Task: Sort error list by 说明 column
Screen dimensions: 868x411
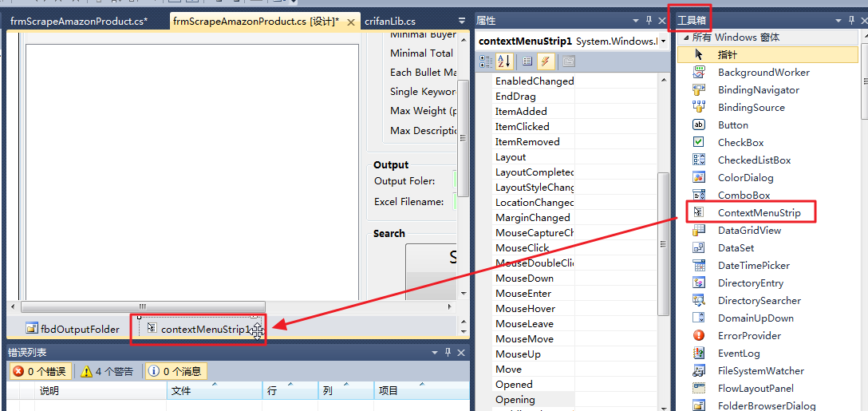Action: tap(101, 391)
